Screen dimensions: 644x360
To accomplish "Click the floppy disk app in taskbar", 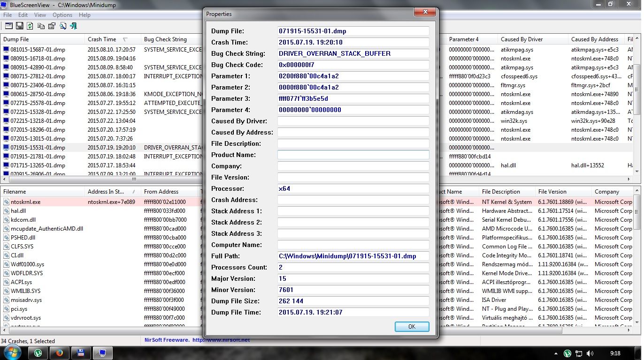I will click(x=81, y=353).
